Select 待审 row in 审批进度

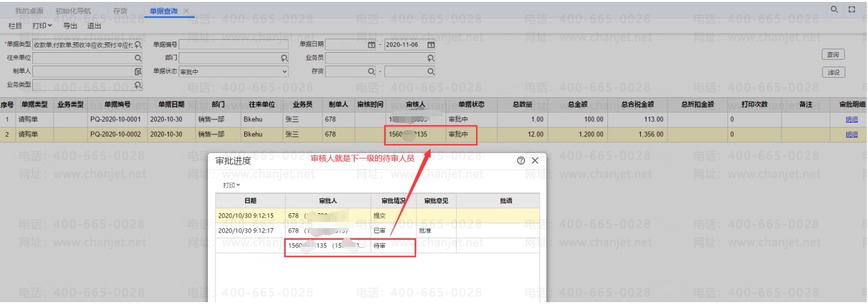point(378,246)
